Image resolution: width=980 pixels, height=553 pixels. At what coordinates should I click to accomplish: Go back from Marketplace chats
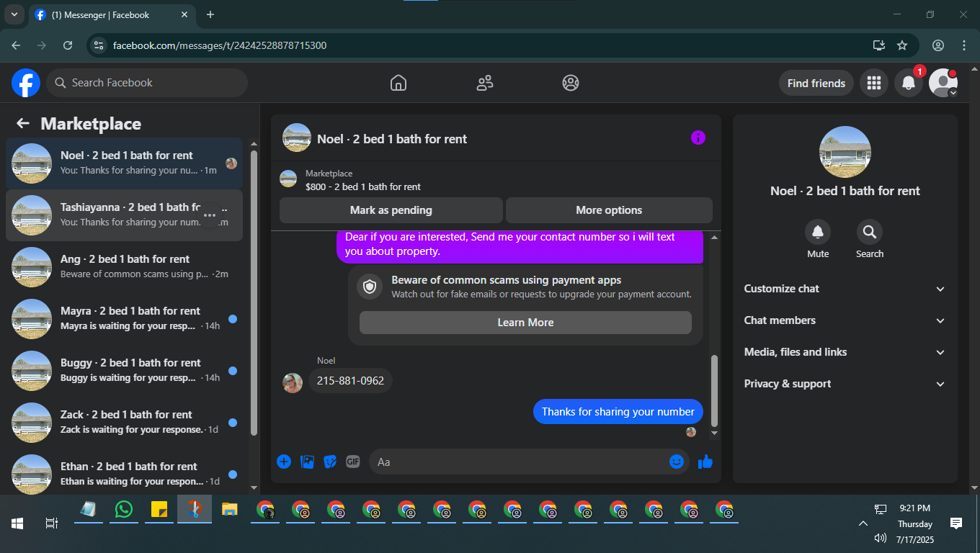(23, 123)
